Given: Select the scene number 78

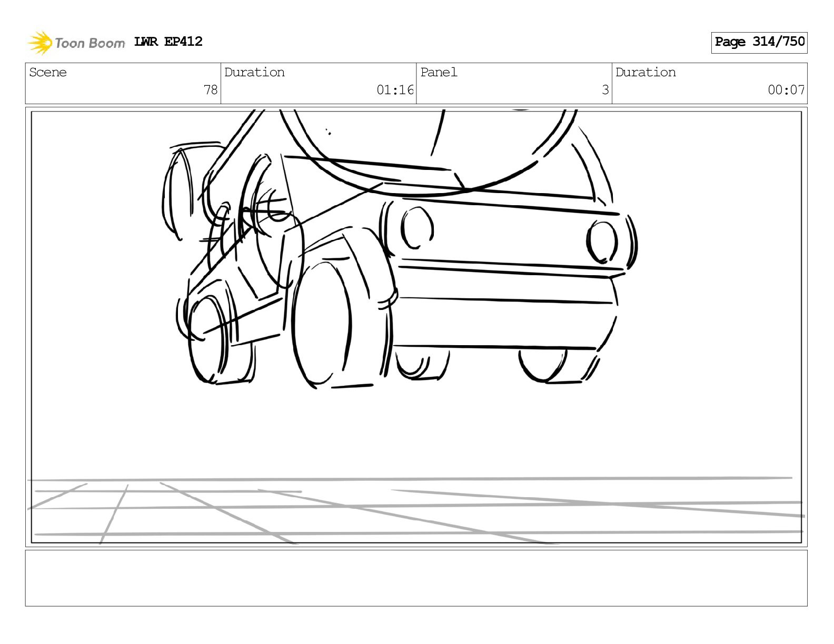Looking at the screenshot, I should coord(211,90).
